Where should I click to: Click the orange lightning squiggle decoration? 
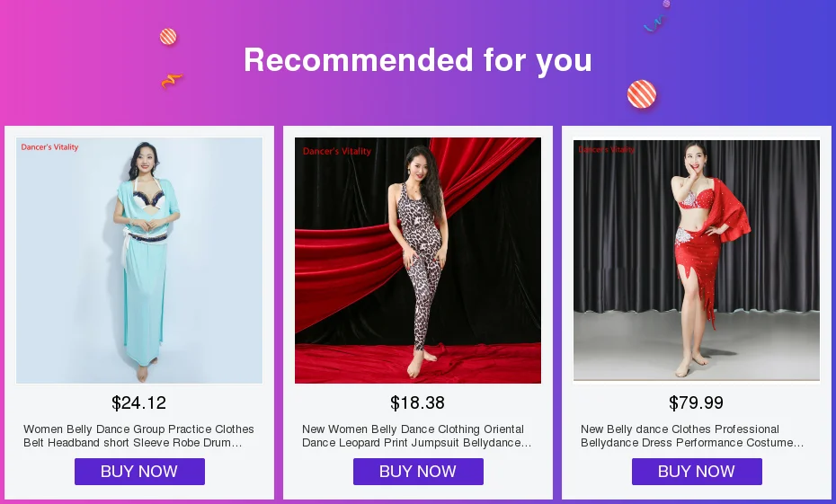tap(172, 81)
